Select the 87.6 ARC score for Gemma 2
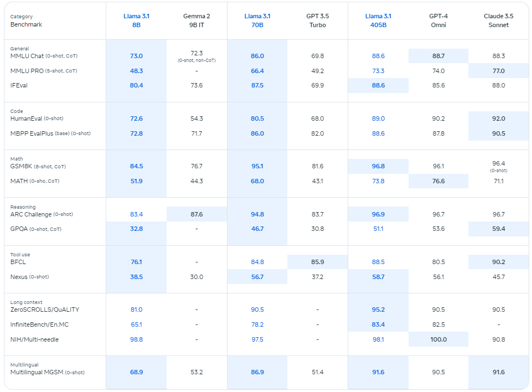 point(197,214)
